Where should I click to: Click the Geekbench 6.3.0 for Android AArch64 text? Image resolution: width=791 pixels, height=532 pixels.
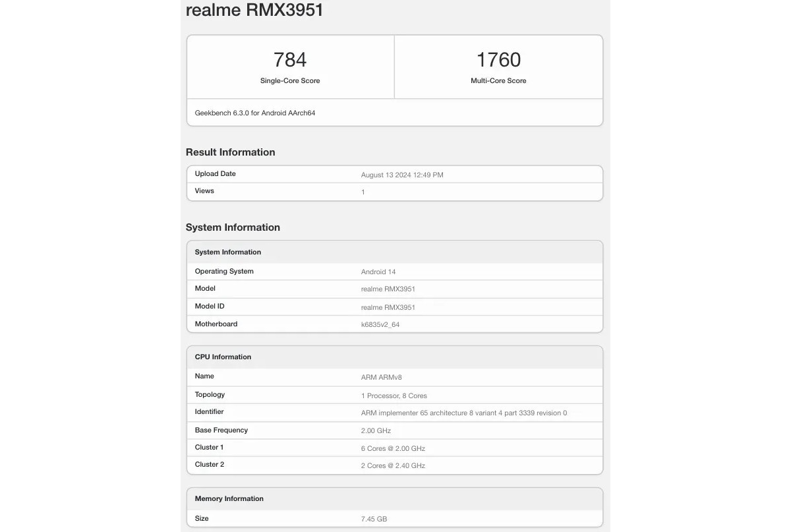(x=254, y=113)
